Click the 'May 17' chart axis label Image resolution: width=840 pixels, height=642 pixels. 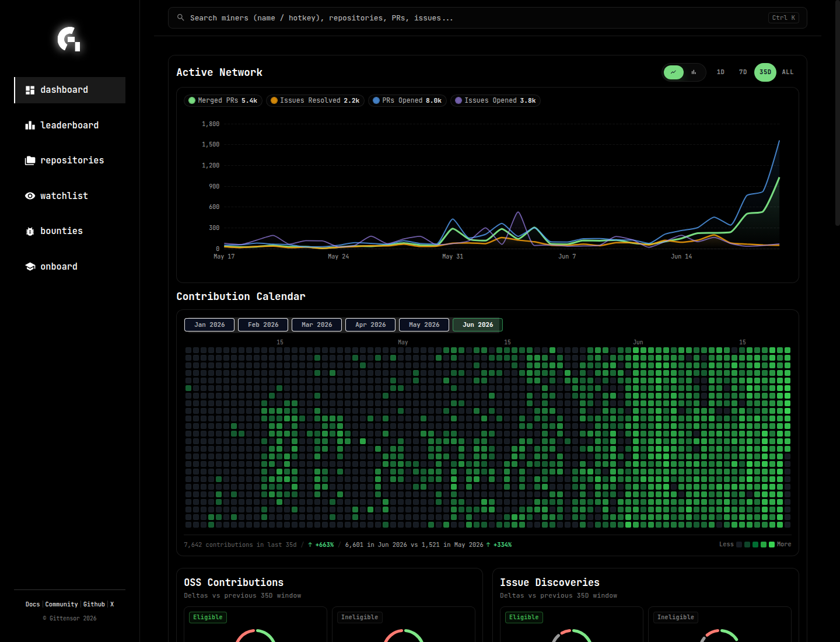[x=224, y=256]
